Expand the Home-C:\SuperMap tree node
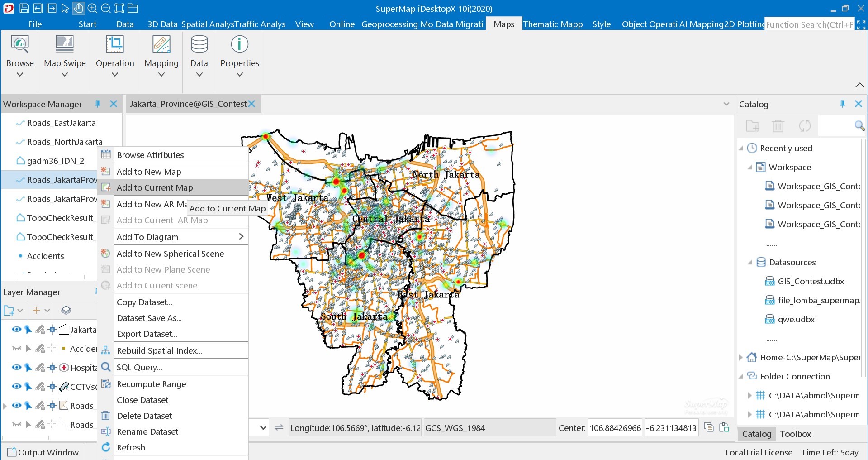The width and height of the screenshot is (868, 460). point(741,358)
